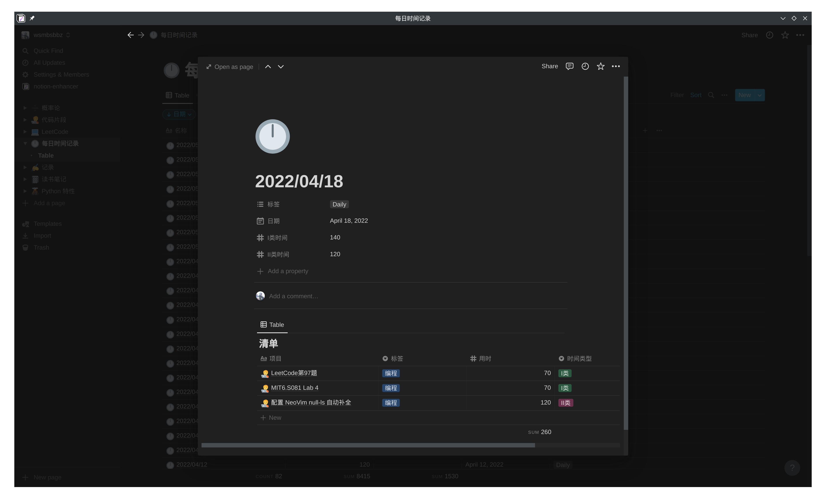
Task: Click the 日期 calendar property icon
Action: pyautogui.click(x=260, y=221)
